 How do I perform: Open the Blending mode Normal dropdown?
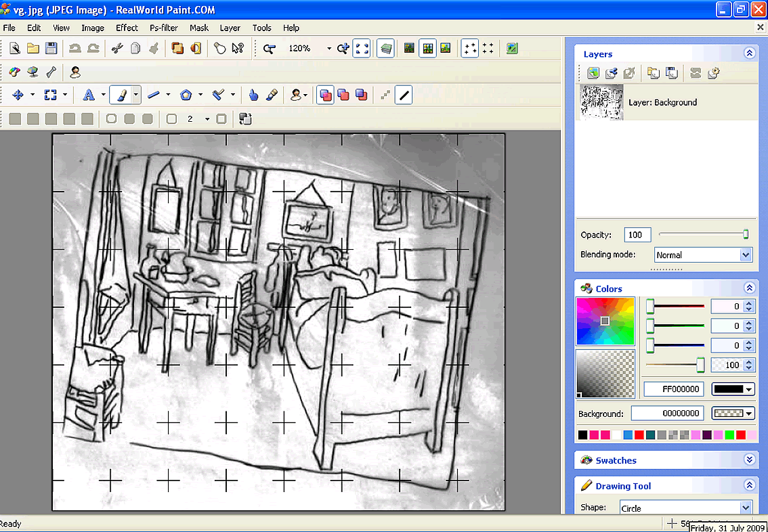(x=746, y=254)
